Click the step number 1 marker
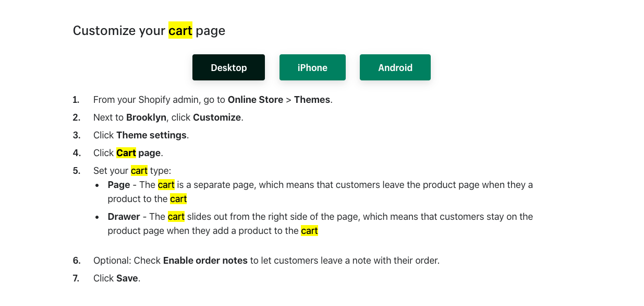 76,100
